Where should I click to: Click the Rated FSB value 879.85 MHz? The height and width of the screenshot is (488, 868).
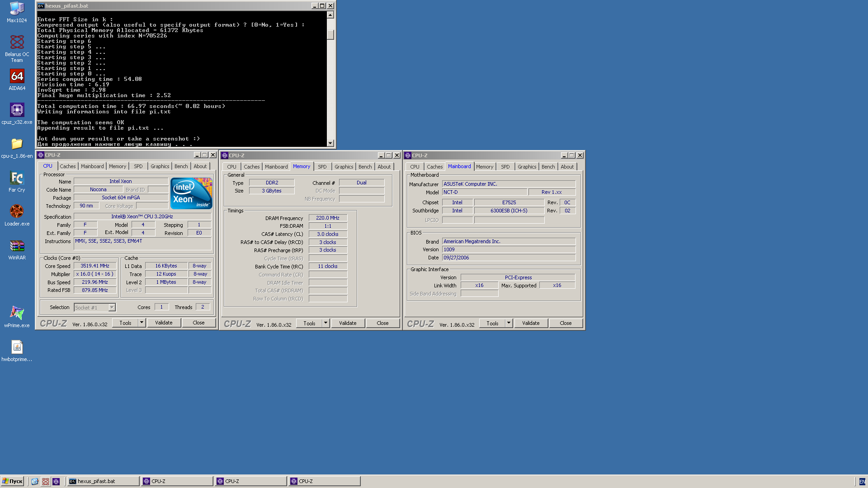click(x=95, y=290)
